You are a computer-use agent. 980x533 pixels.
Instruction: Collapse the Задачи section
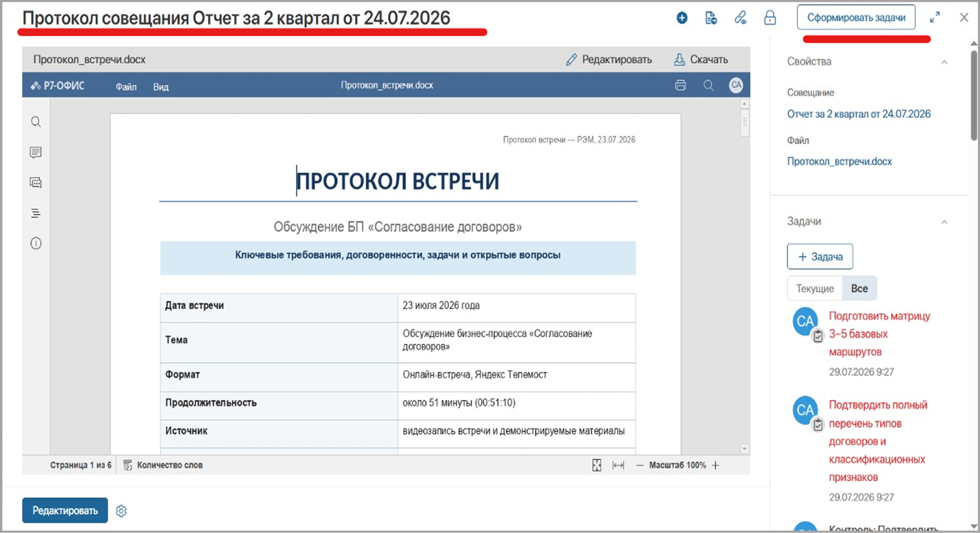[x=944, y=222]
